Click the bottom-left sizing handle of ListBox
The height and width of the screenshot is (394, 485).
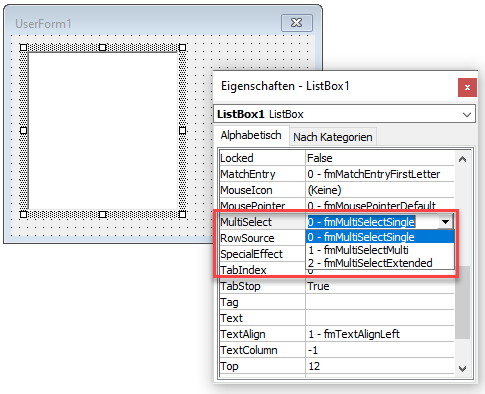point(23,214)
